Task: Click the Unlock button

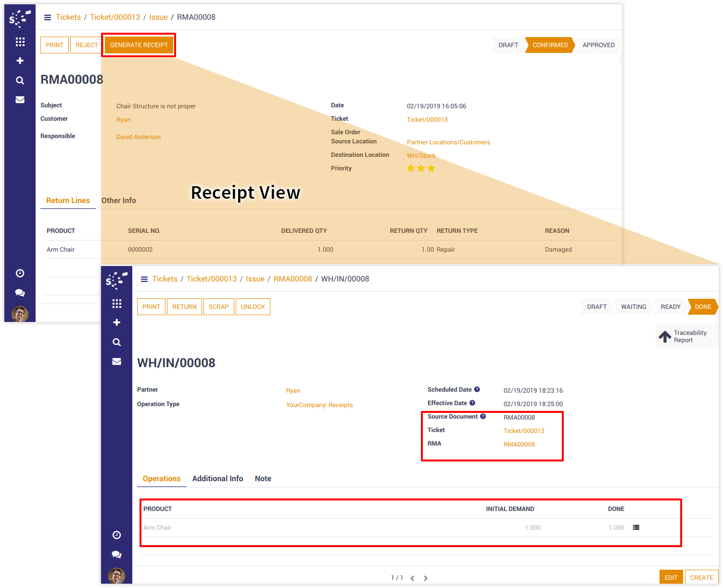Action: (x=253, y=307)
